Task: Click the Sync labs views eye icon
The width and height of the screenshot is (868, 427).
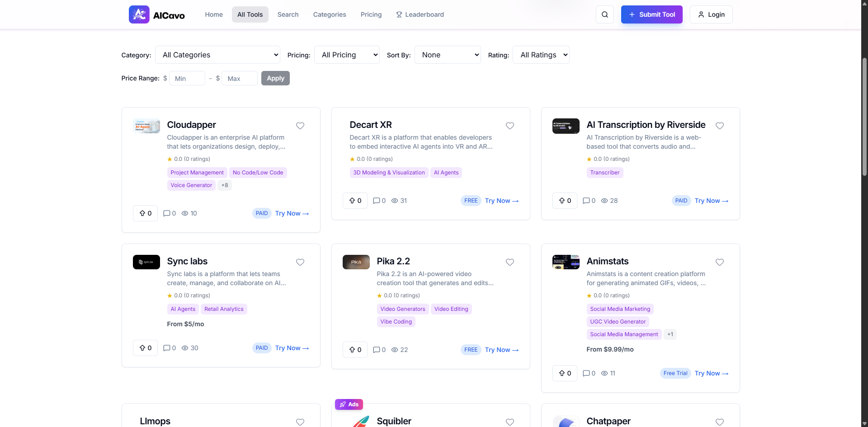Action: pyautogui.click(x=185, y=348)
